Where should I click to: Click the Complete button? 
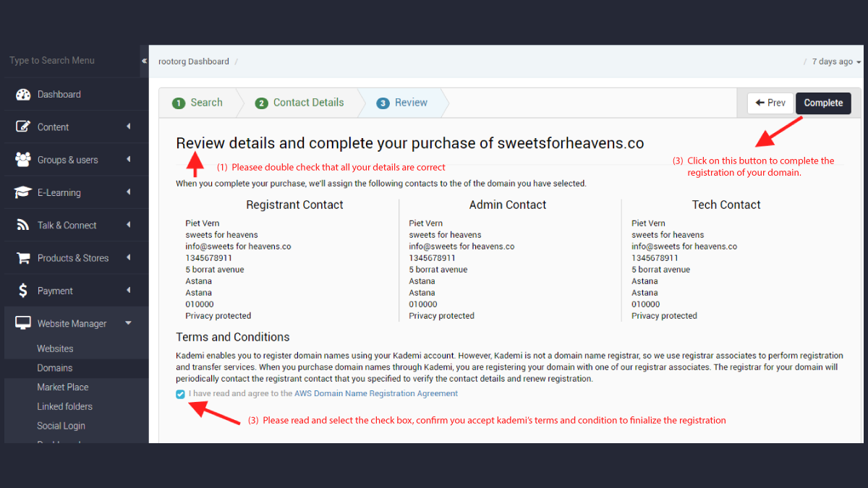(x=823, y=103)
